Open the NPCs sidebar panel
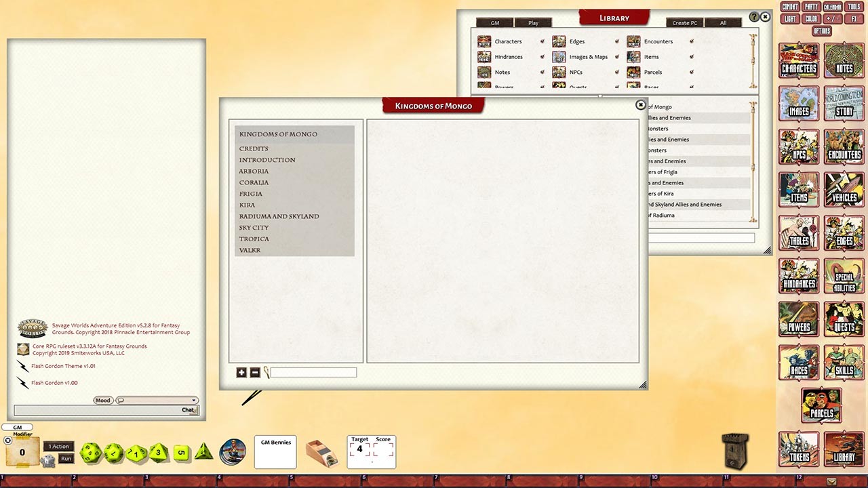 pos(799,148)
